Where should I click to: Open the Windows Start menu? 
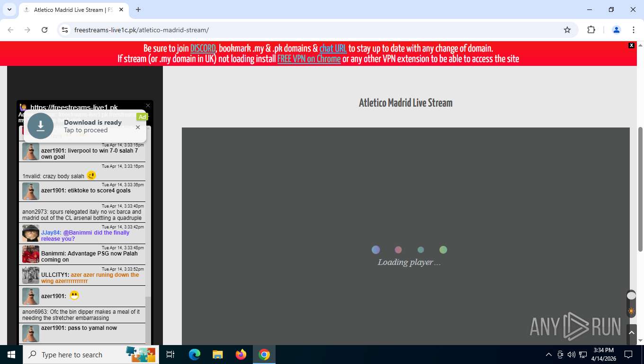[11, 355]
